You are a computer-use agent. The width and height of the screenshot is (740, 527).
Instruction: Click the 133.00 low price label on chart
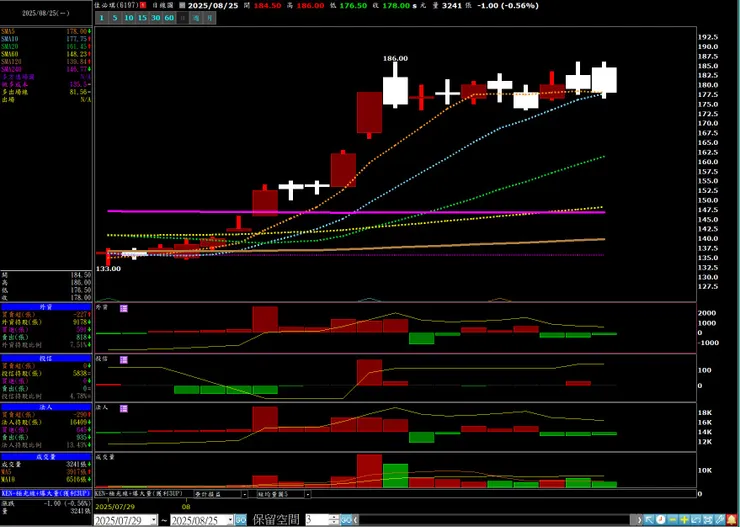(x=108, y=268)
